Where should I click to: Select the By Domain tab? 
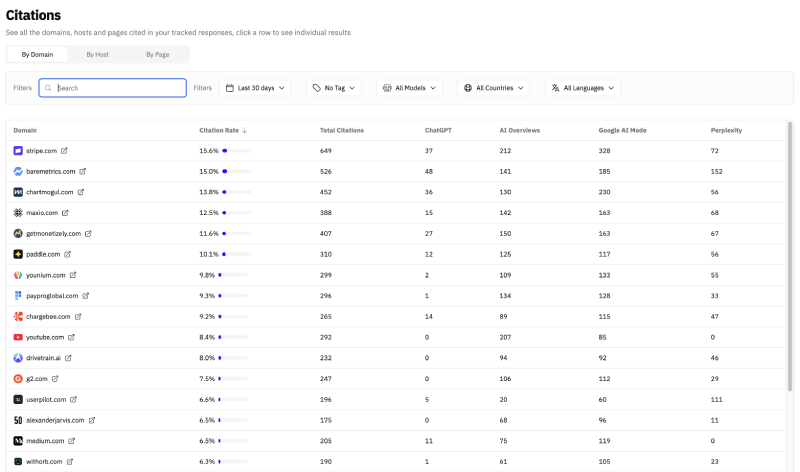(x=38, y=54)
